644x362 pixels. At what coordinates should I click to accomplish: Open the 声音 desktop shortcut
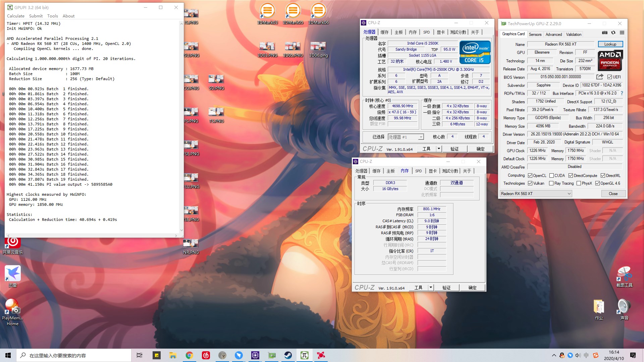[624, 309]
